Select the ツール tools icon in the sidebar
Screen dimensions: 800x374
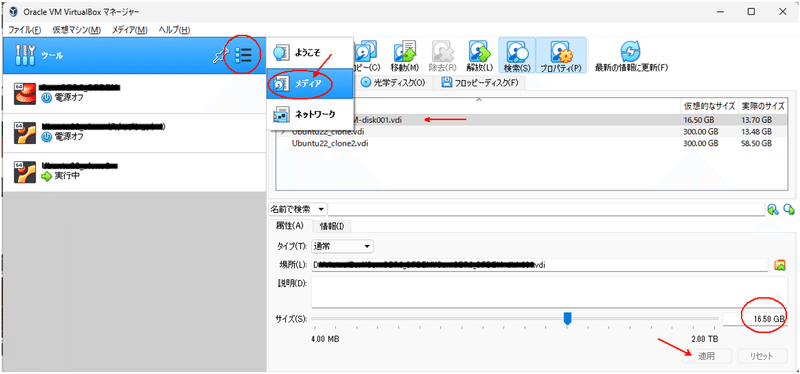[x=24, y=55]
